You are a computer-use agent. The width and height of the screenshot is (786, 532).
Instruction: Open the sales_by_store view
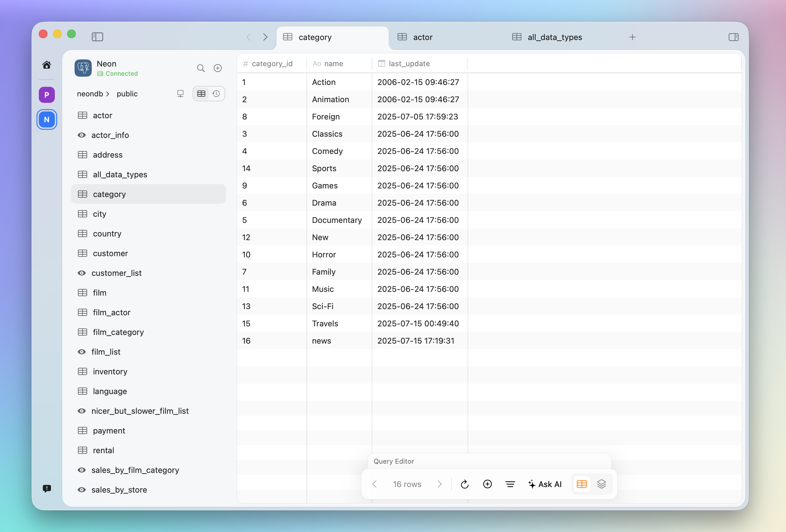[x=148, y=490]
